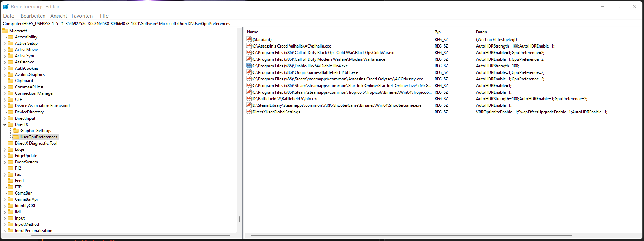Image resolution: width=644 pixels, height=241 pixels.
Task: Click REG_SZ type of DirectXUserGlobalSettings row
Action: click(x=441, y=112)
